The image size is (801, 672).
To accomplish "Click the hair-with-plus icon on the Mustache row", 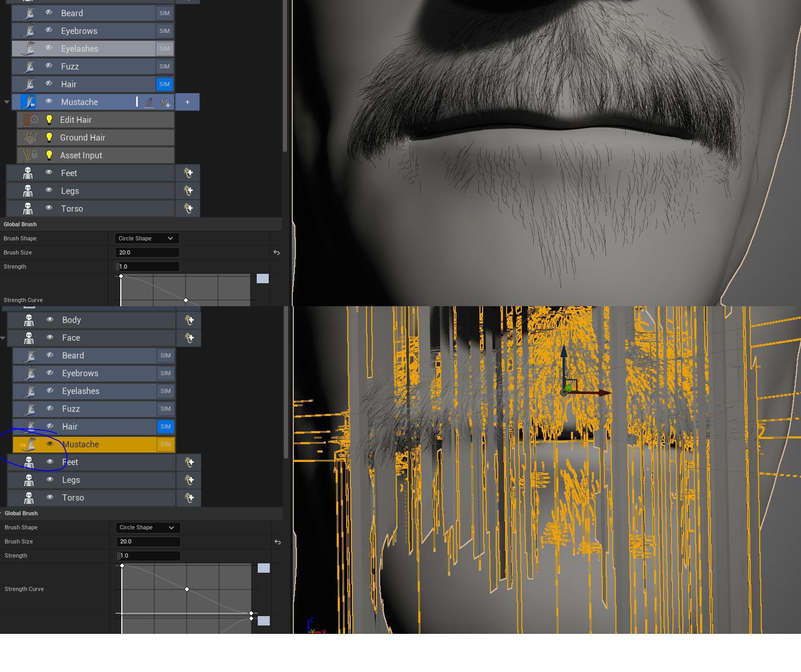I will pyautogui.click(x=165, y=102).
